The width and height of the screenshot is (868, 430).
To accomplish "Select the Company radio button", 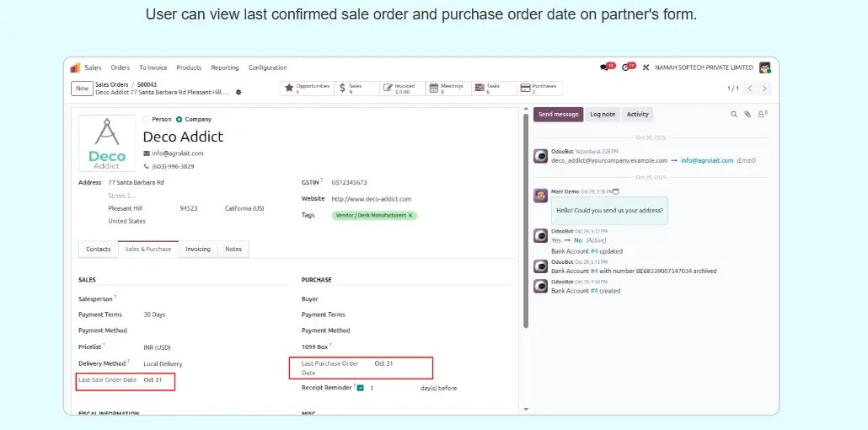I will pyautogui.click(x=179, y=120).
